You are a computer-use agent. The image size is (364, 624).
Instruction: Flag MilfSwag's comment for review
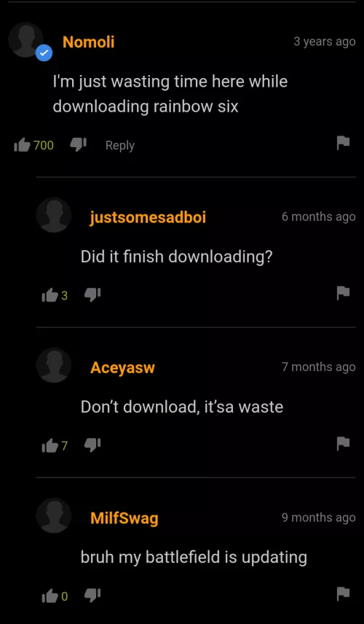point(343,593)
